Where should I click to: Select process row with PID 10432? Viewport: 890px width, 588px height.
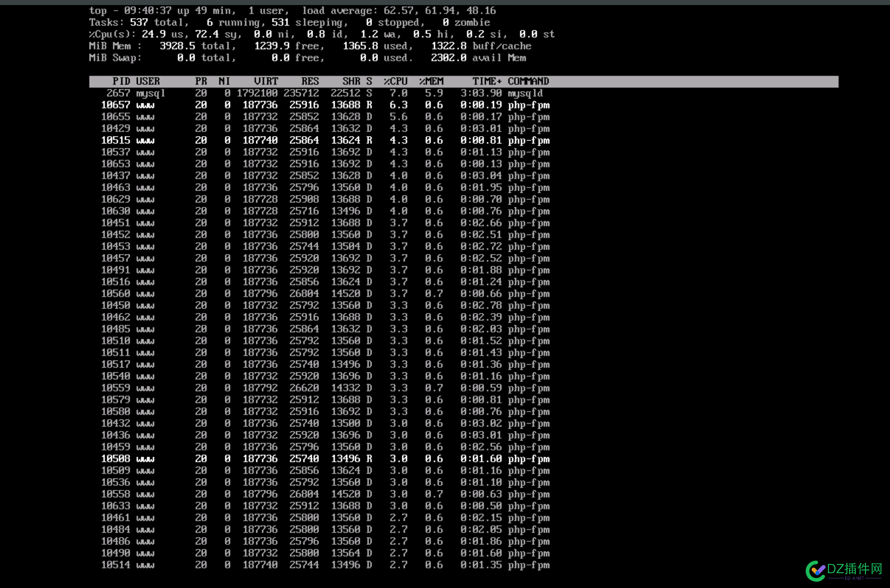(x=324, y=423)
